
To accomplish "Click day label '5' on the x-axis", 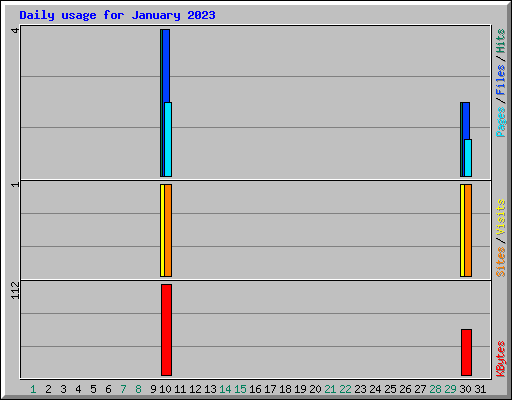I will pyautogui.click(x=93, y=389).
